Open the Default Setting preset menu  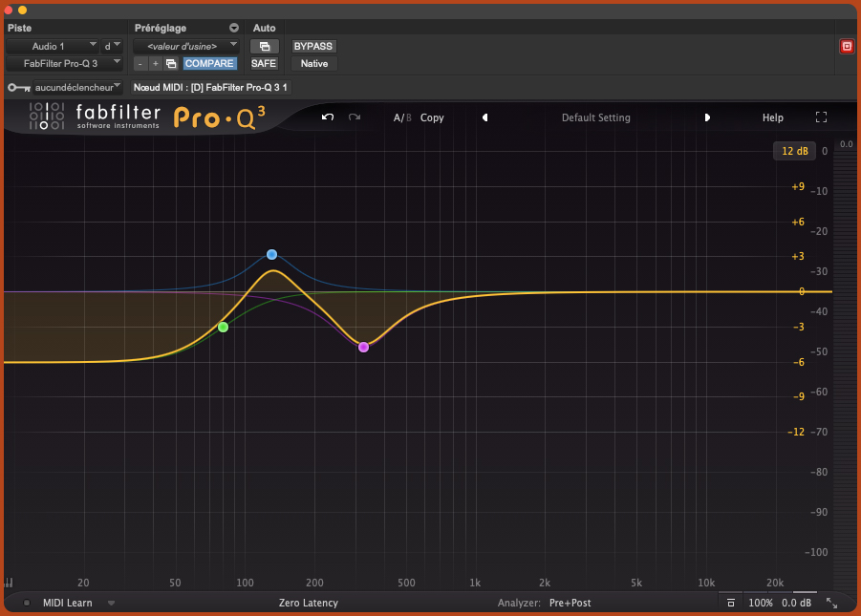coord(595,117)
